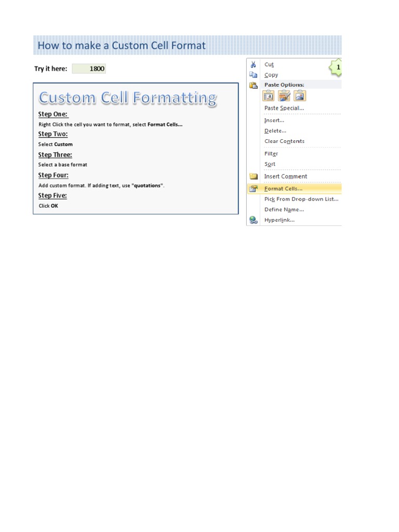This screenshot has height=532, width=399.
Task: Choose the first Paste option icon
Action: coord(269,96)
